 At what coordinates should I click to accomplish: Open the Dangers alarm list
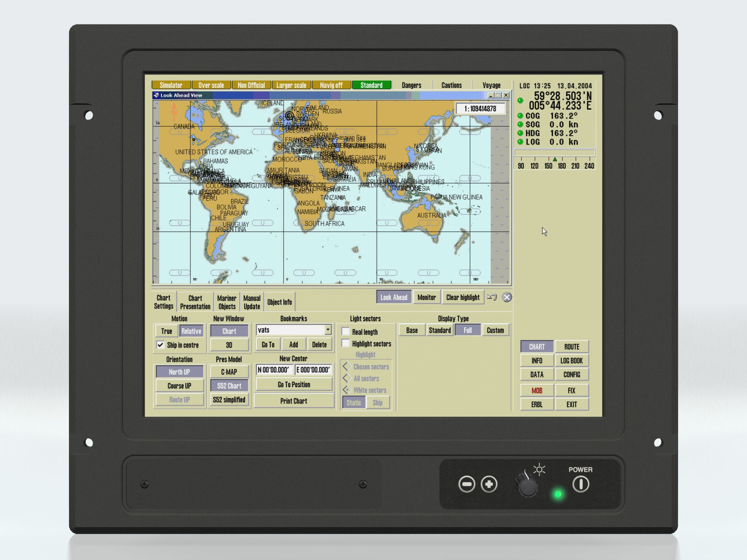[411, 85]
